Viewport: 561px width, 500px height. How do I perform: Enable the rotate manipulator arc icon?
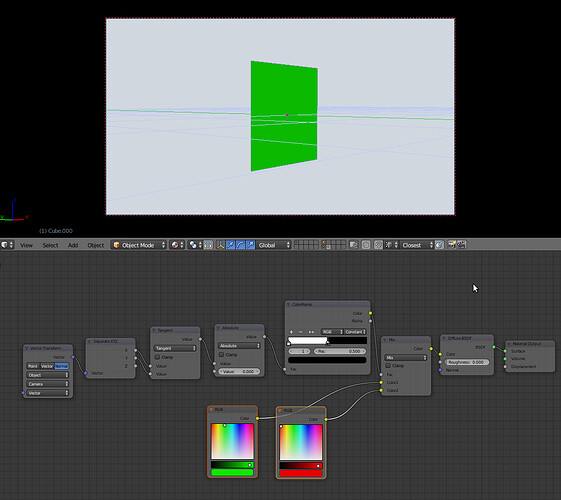[240, 245]
